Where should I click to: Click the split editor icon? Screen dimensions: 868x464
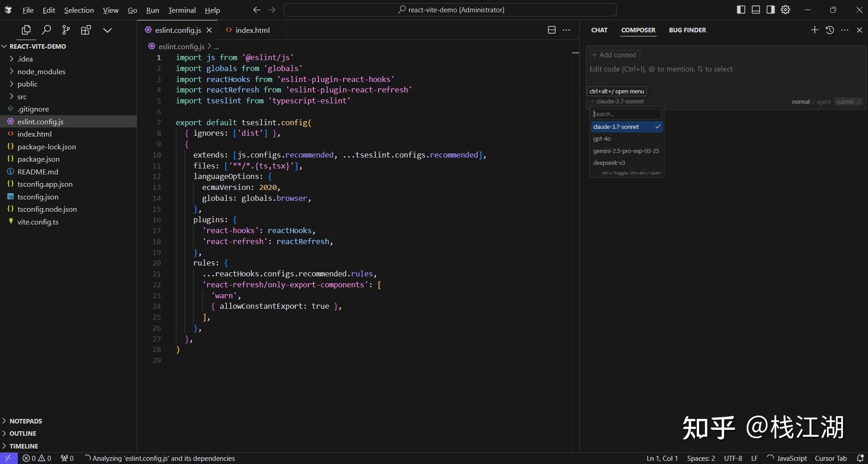(x=551, y=30)
